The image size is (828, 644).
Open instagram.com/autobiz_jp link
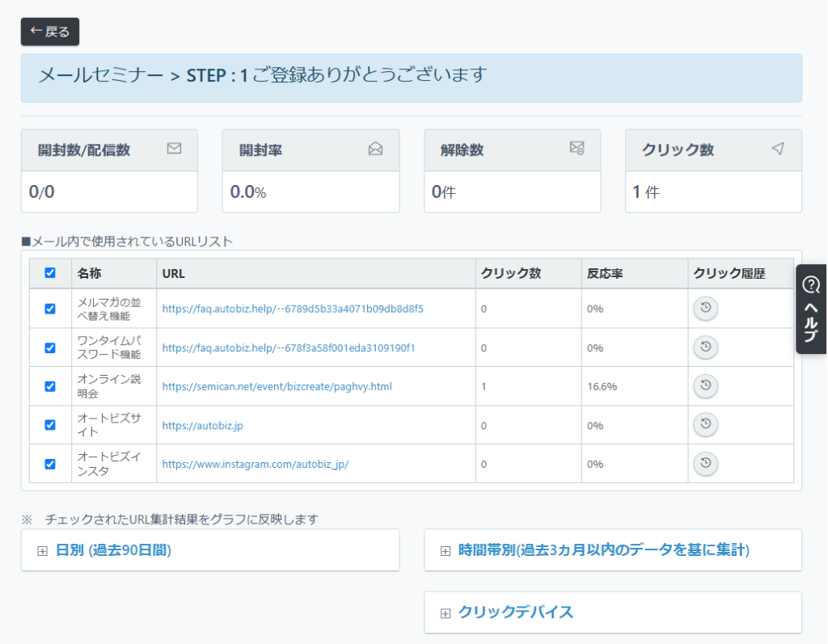pyautogui.click(x=255, y=464)
